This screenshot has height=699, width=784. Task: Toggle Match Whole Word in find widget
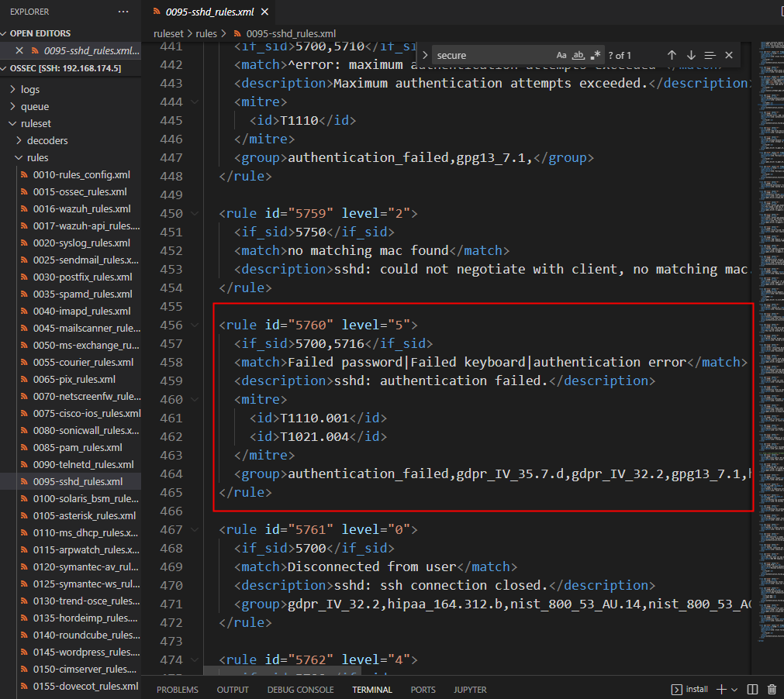[x=579, y=55]
